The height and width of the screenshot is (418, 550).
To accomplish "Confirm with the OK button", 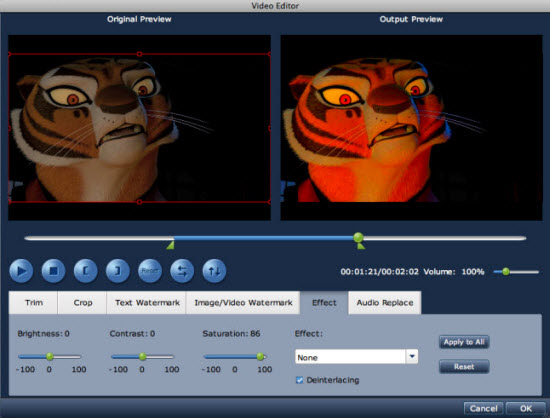I will (525, 409).
